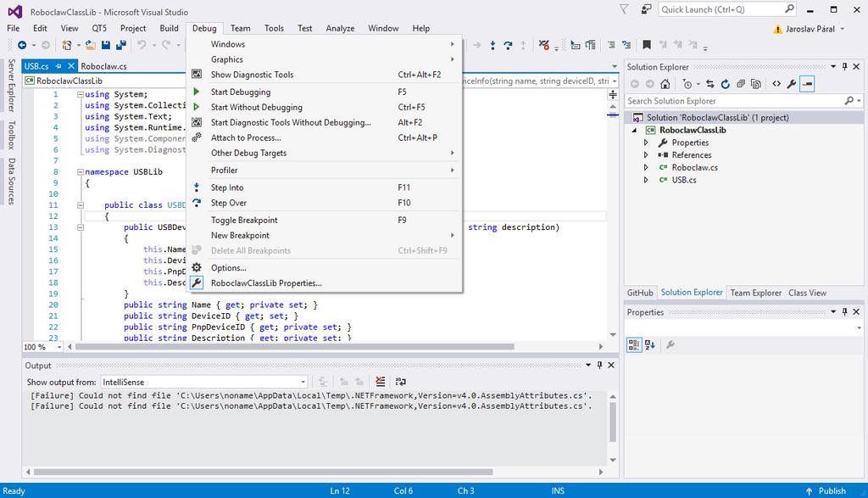Viewport: 868px width, 498px height.
Task: Save the file with the Save icon
Action: [x=106, y=45]
